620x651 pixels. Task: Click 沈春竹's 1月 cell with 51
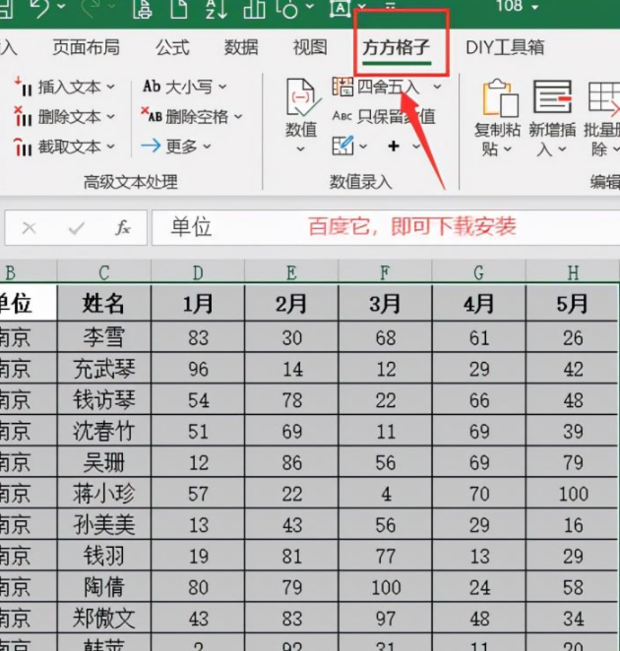point(198,431)
